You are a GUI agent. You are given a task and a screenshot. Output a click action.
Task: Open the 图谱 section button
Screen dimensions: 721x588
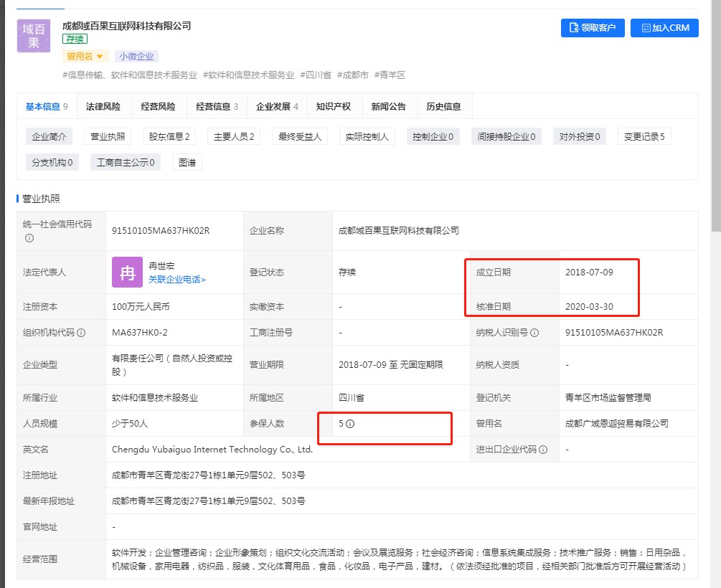187,162
